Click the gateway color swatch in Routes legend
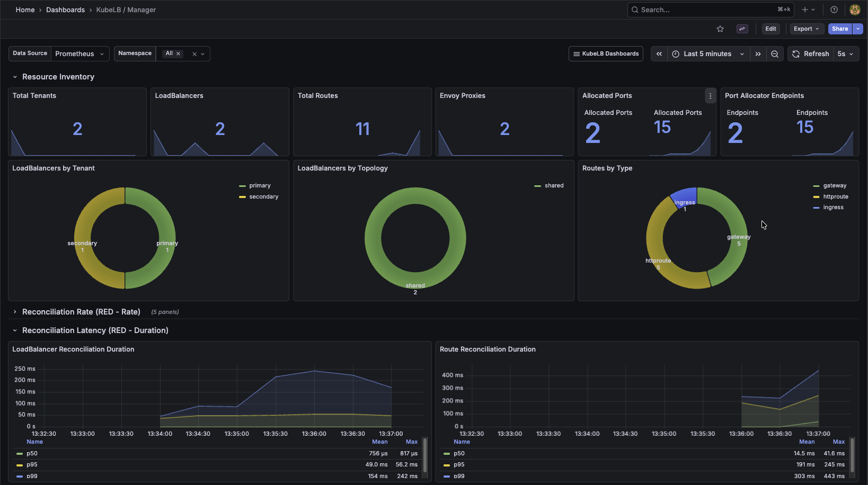This screenshot has height=485, width=868. pos(816,185)
